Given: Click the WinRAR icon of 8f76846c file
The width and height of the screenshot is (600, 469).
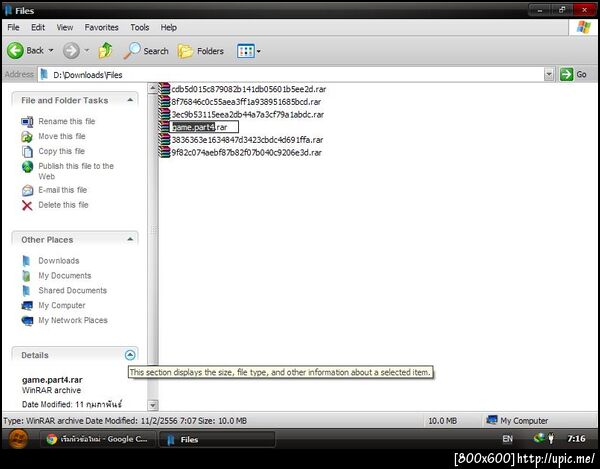Looking at the screenshot, I should point(165,101).
